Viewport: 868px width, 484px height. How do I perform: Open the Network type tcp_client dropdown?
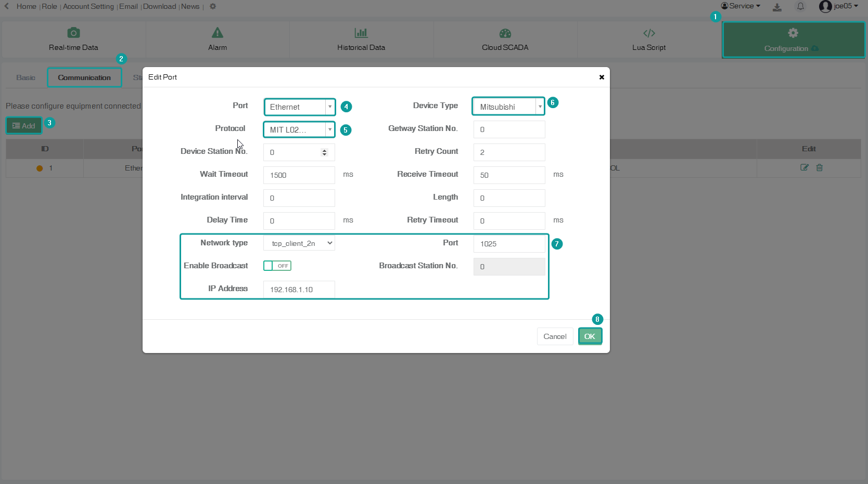click(299, 243)
